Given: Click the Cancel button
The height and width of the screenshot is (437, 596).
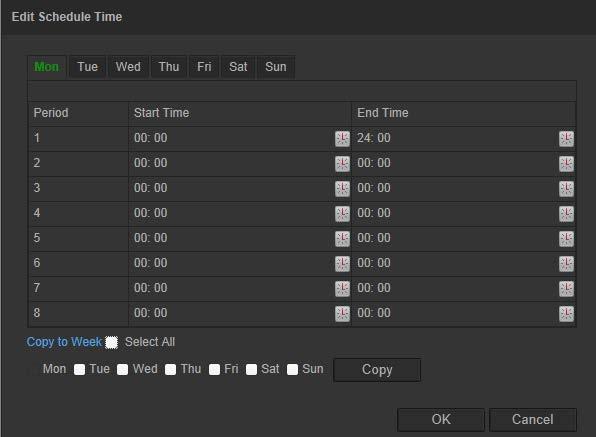Looking at the screenshot, I should click(533, 420).
